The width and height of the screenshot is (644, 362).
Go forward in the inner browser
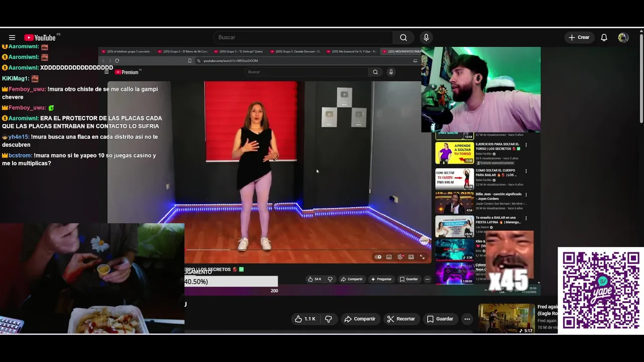tap(110, 61)
